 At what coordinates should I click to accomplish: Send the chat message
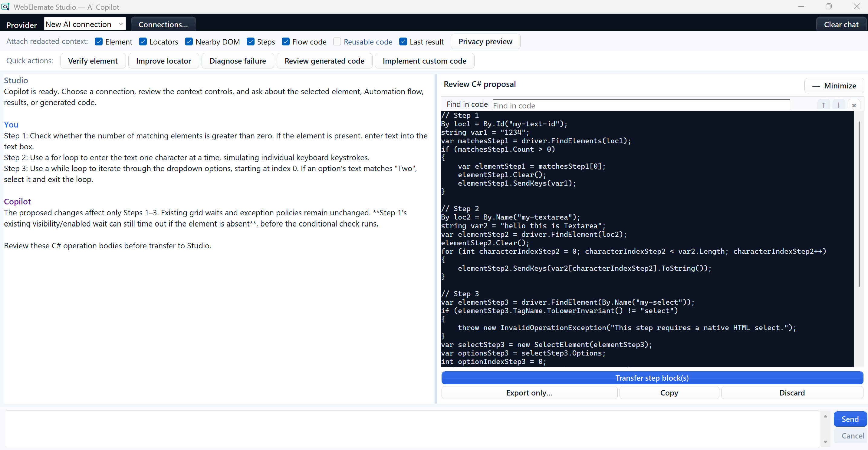(x=850, y=419)
